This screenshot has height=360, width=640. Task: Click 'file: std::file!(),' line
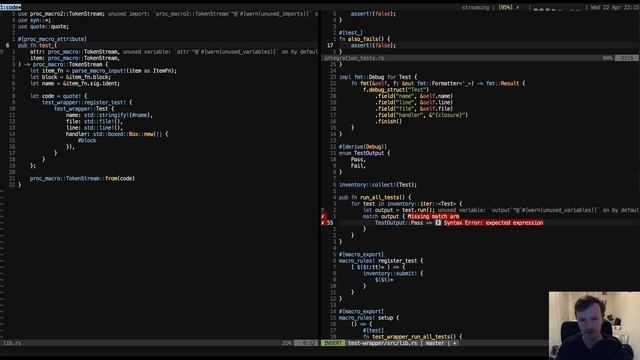point(94,121)
